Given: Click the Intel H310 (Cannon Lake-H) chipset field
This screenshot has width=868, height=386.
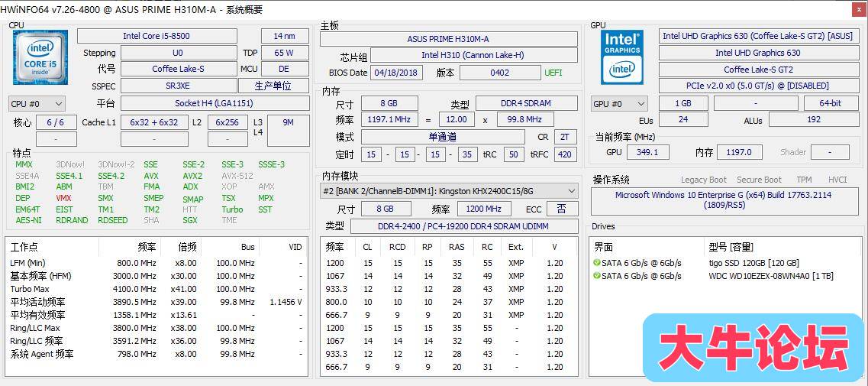Looking at the screenshot, I should click(x=473, y=56).
